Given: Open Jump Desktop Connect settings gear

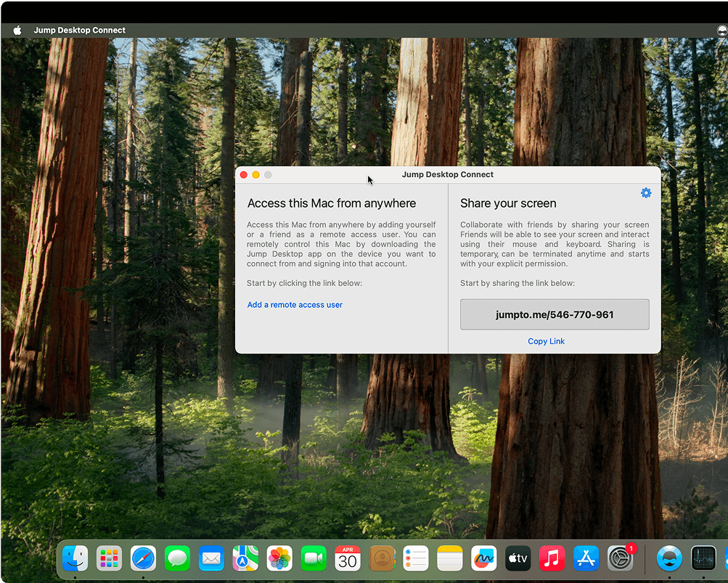Looking at the screenshot, I should coord(646,193).
